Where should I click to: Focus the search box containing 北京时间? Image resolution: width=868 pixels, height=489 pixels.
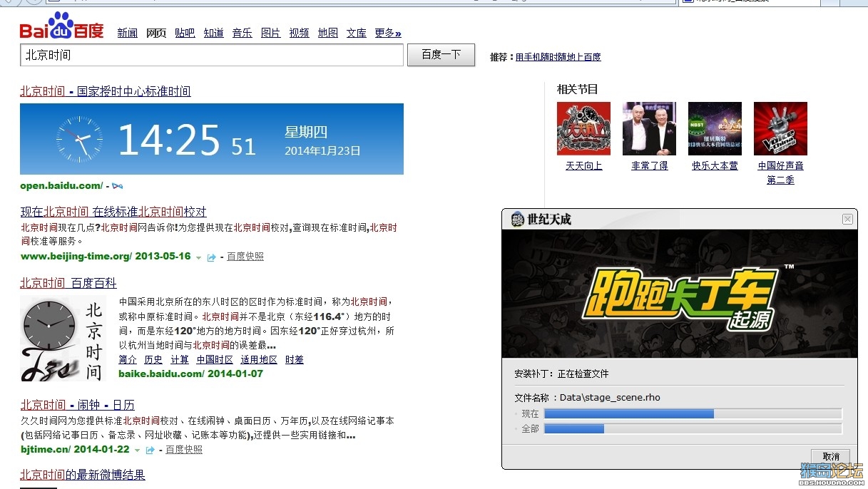[x=212, y=55]
